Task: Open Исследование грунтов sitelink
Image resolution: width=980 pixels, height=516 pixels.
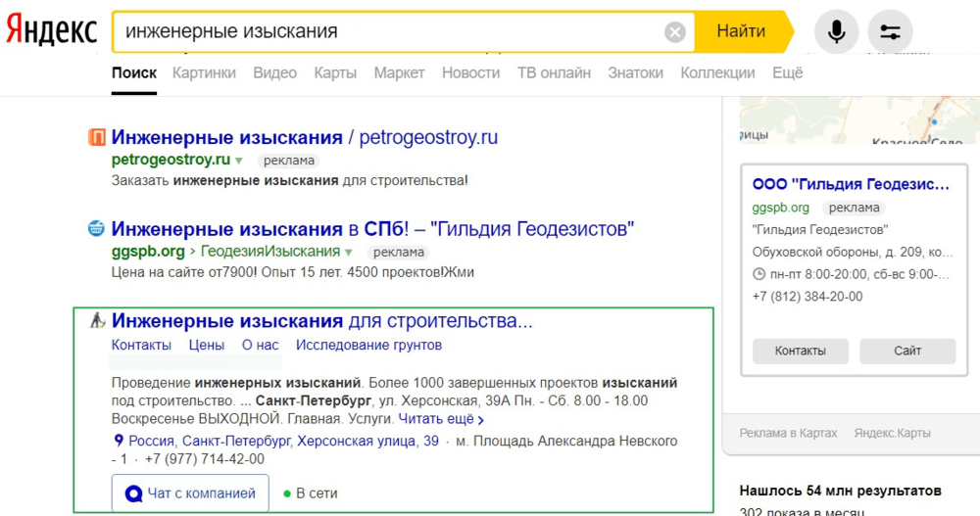Action: coord(368,345)
